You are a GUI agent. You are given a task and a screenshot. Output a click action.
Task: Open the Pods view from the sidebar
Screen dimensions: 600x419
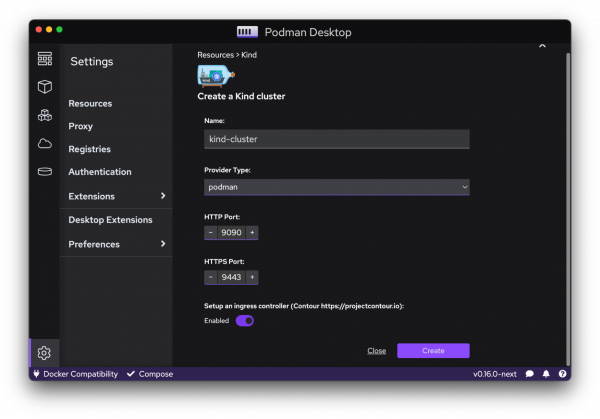click(44, 115)
